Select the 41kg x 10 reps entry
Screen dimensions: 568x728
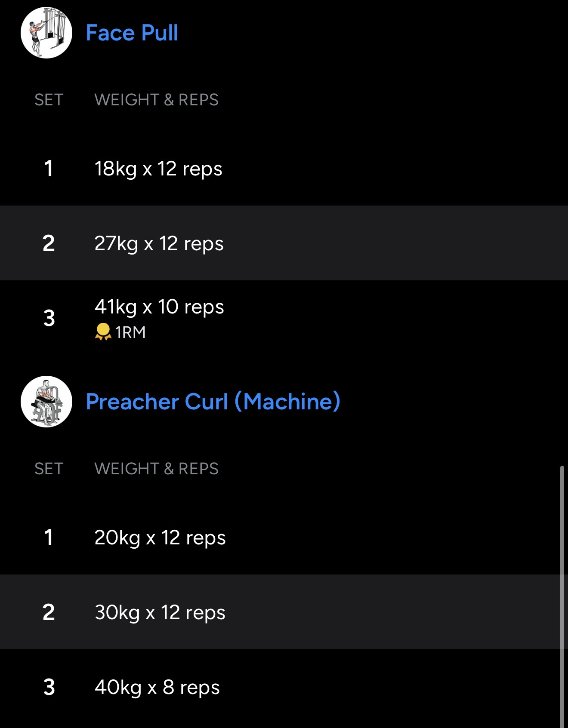click(159, 307)
